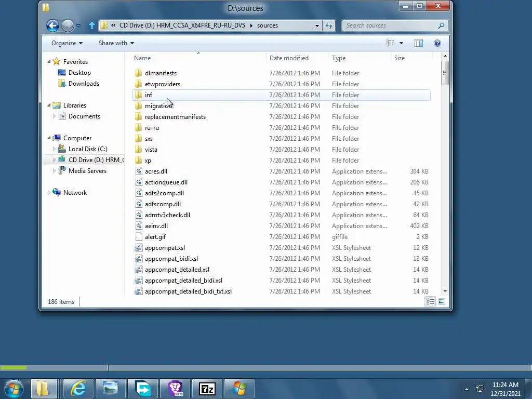Select appcompat_detailed_bidi.xsl
Viewport: 532px width, 399px height.
tap(183, 281)
